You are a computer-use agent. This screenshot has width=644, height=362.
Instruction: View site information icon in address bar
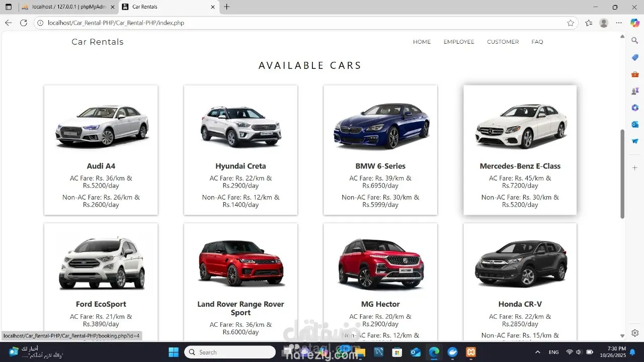(x=41, y=23)
